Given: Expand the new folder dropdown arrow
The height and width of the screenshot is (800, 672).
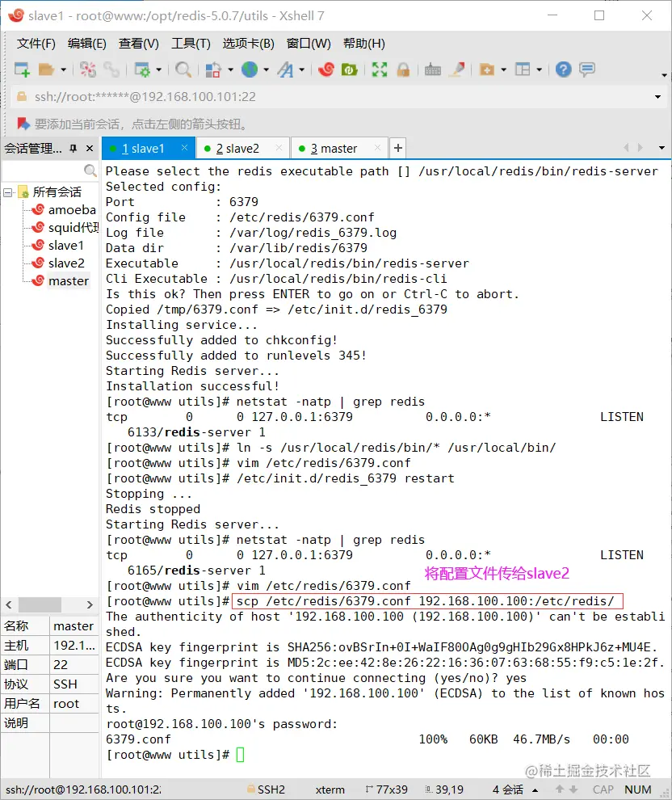Looking at the screenshot, I should pos(504,69).
